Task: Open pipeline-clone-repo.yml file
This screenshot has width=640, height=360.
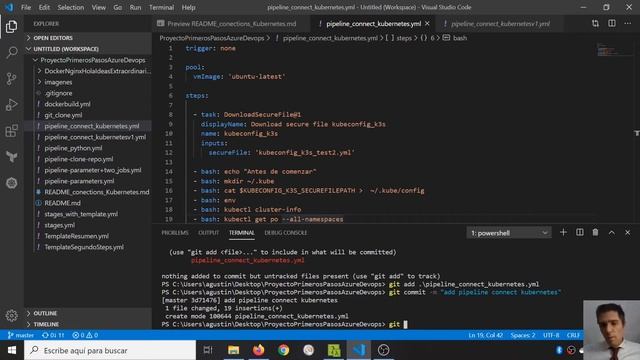Action: click(x=79, y=159)
